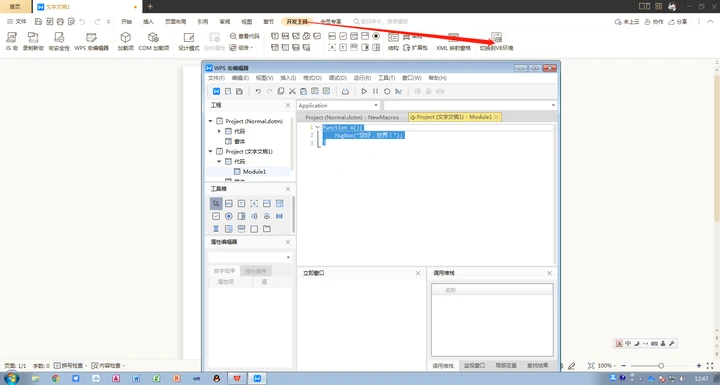Click the Cut scissors icon in editor toolbar
Viewport: 720px width, 385px height.
[292, 91]
